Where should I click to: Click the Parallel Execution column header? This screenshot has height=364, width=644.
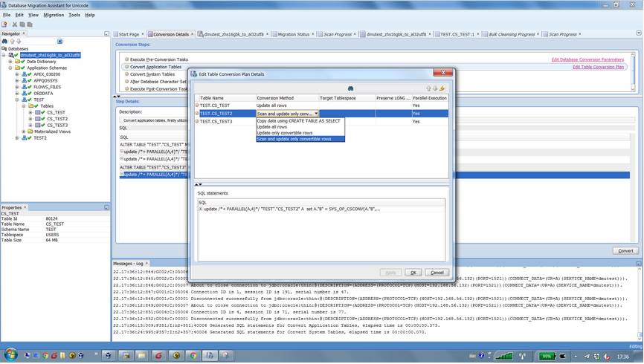[x=430, y=99]
